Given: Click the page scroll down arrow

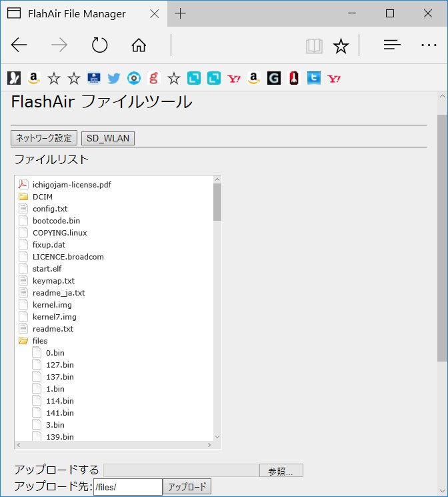Looking at the screenshot, I should pyautogui.click(x=442, y=490).
